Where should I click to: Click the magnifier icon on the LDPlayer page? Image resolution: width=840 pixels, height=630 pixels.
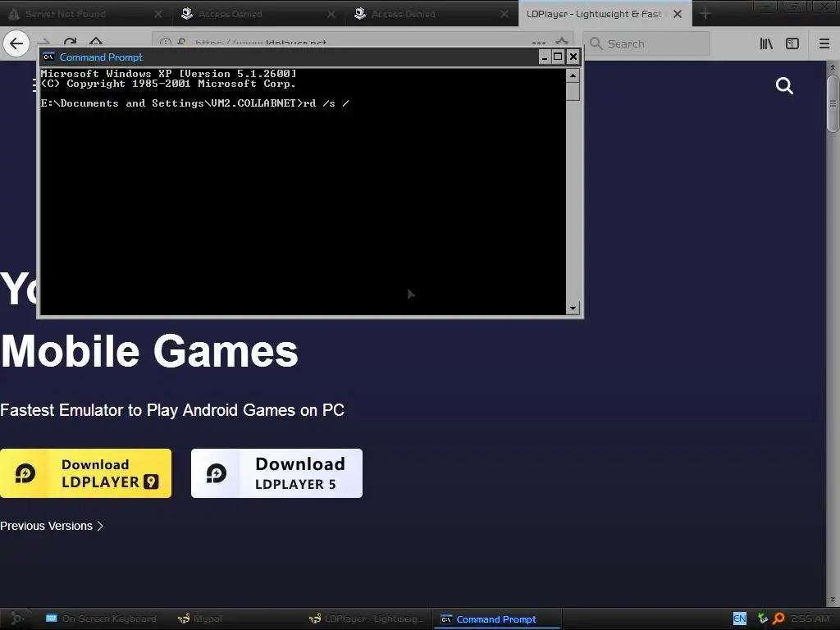pos(784,85)
